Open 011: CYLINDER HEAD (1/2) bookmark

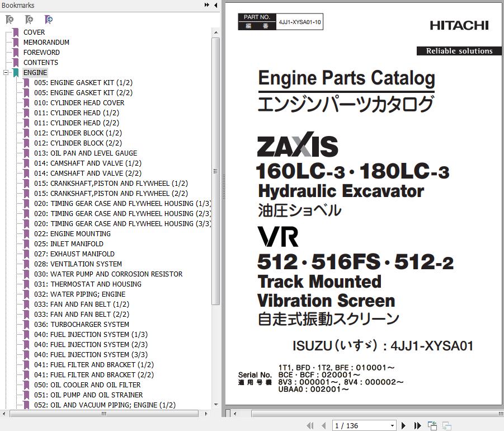coord(77,113)
